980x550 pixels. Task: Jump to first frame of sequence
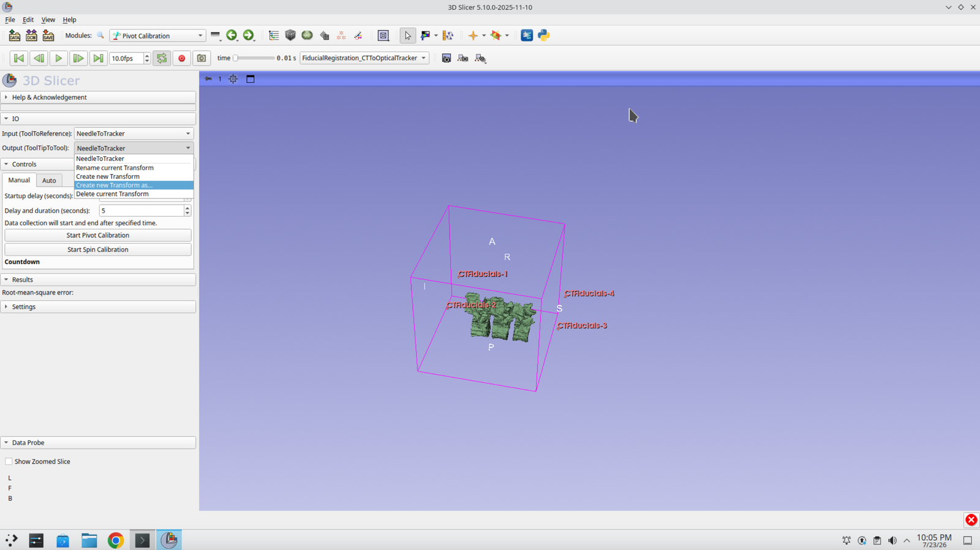18,58
